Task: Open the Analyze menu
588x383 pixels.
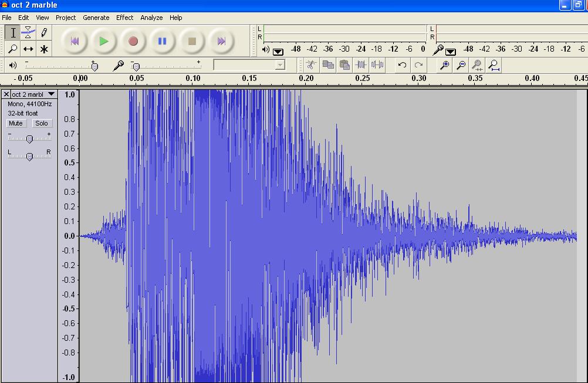Action: [x=151, y=18]
